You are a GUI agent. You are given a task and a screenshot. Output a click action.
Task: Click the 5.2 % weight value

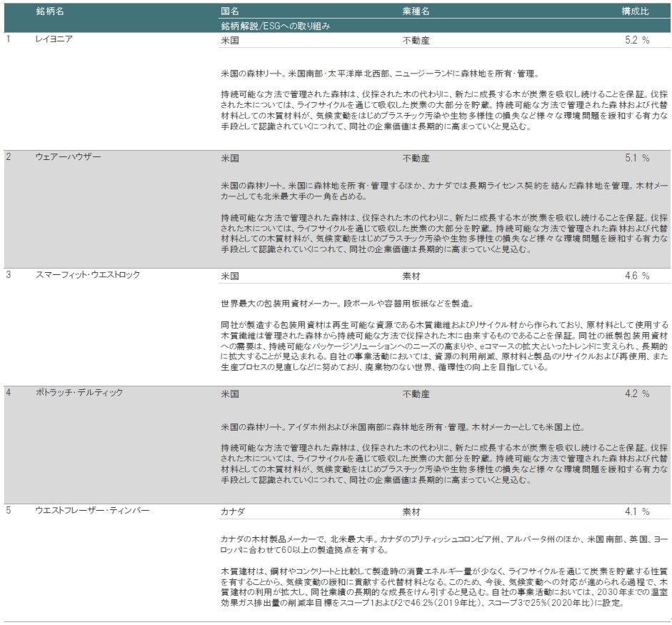pos(636,41)
